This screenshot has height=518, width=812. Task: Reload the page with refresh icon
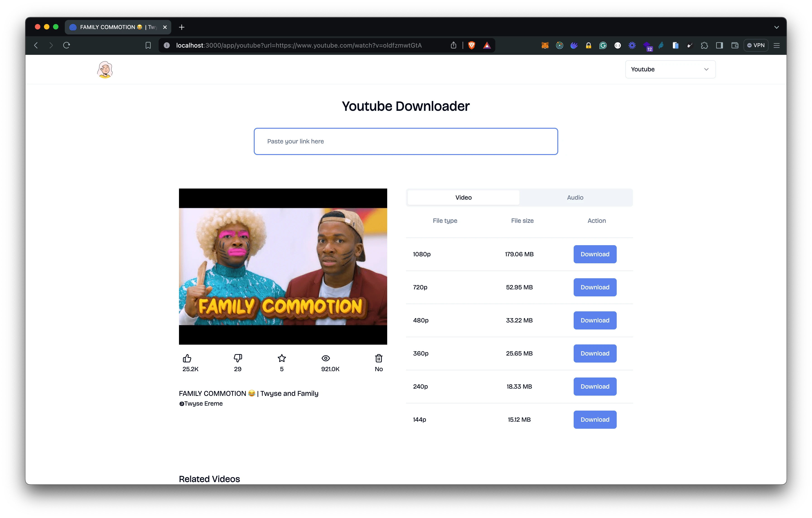point(66,45)
